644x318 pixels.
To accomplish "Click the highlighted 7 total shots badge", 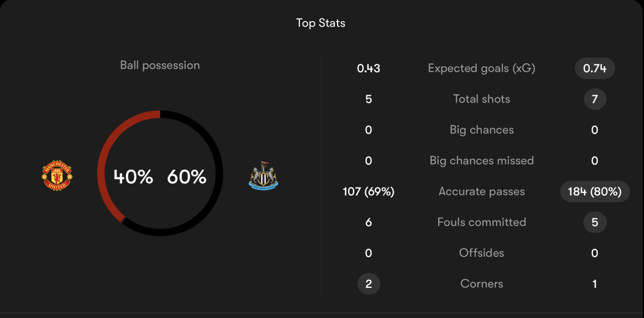I will [x=595, y=99].
